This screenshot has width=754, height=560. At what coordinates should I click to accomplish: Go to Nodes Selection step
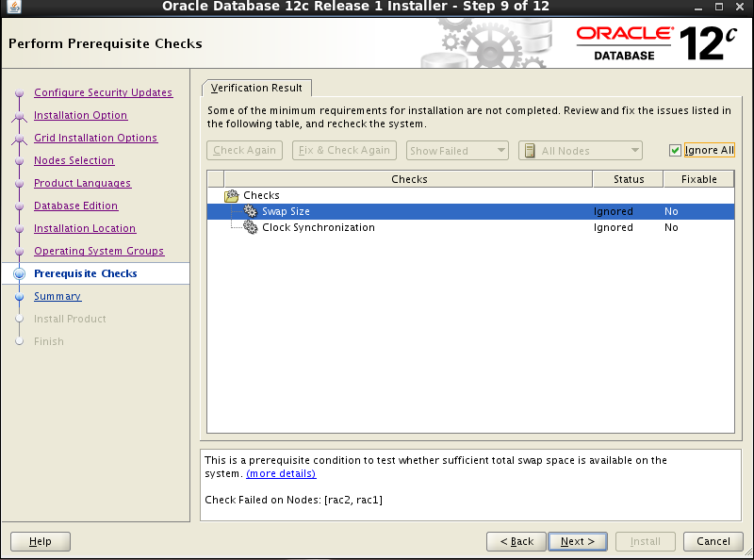click(x=74, y=160)
